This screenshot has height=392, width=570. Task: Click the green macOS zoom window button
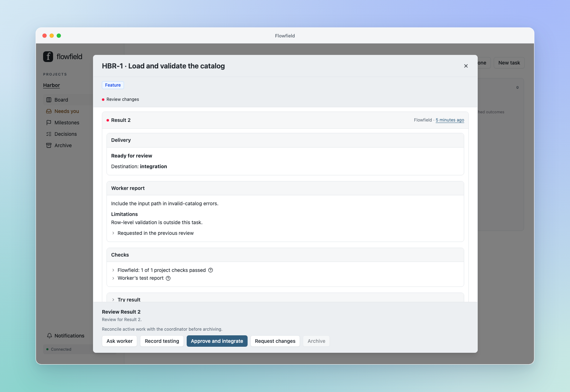coord(59,36)
